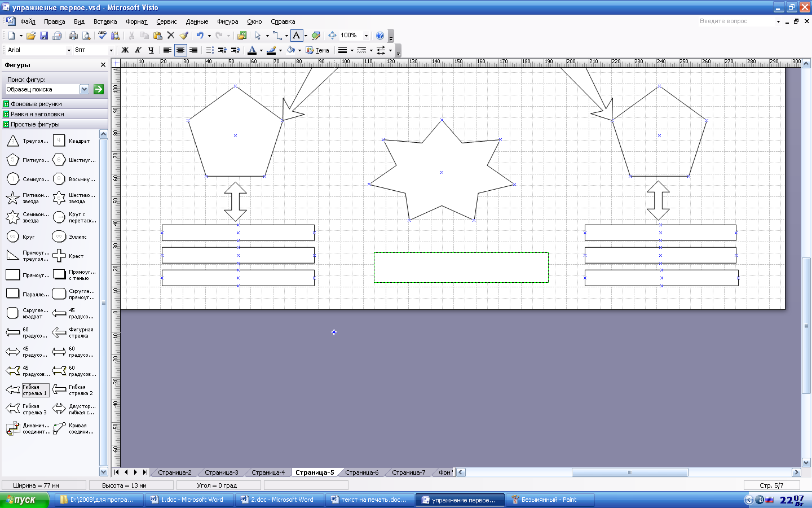Increase text indent

236,50
